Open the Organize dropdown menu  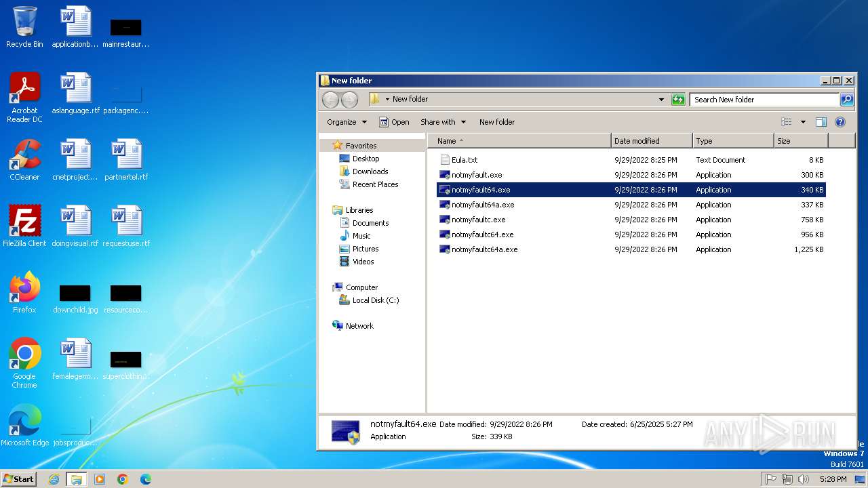coord(347,122)
